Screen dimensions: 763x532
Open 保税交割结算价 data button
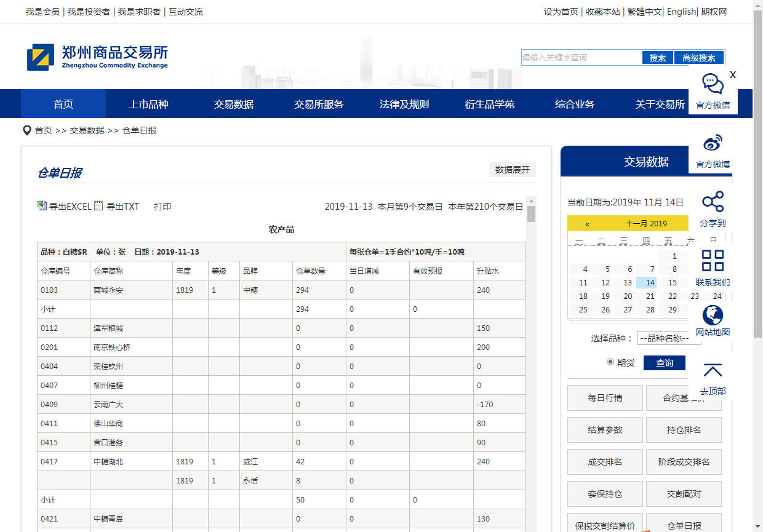tap(605, 524)
